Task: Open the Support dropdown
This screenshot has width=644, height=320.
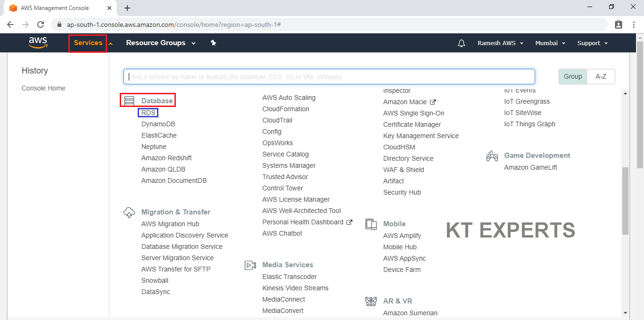Action: [x=593, y=43]
